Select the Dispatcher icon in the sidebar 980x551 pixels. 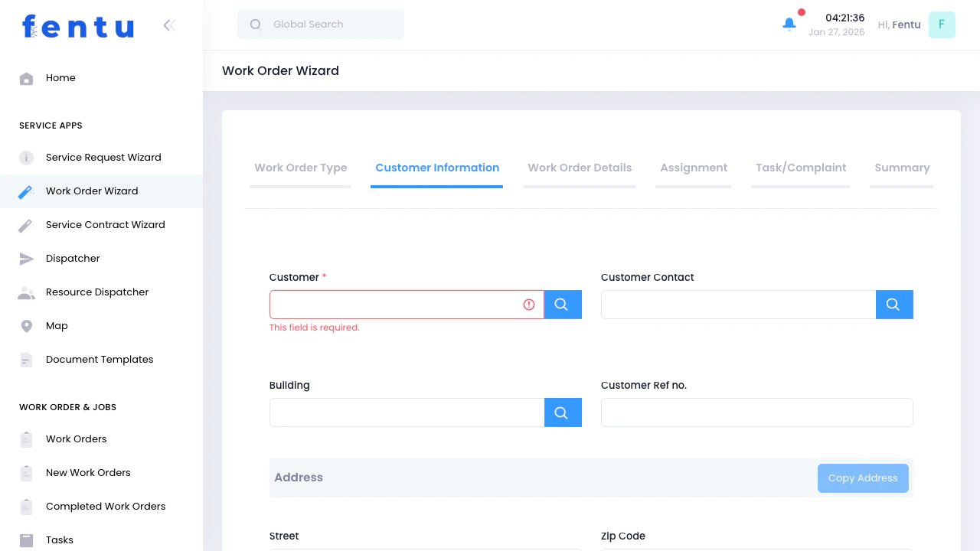point(26,258)
